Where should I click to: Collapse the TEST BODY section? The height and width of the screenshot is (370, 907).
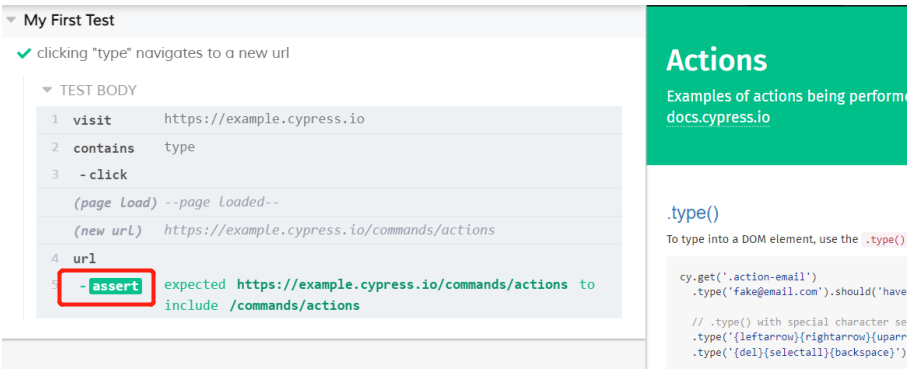(x=47, y=90)
